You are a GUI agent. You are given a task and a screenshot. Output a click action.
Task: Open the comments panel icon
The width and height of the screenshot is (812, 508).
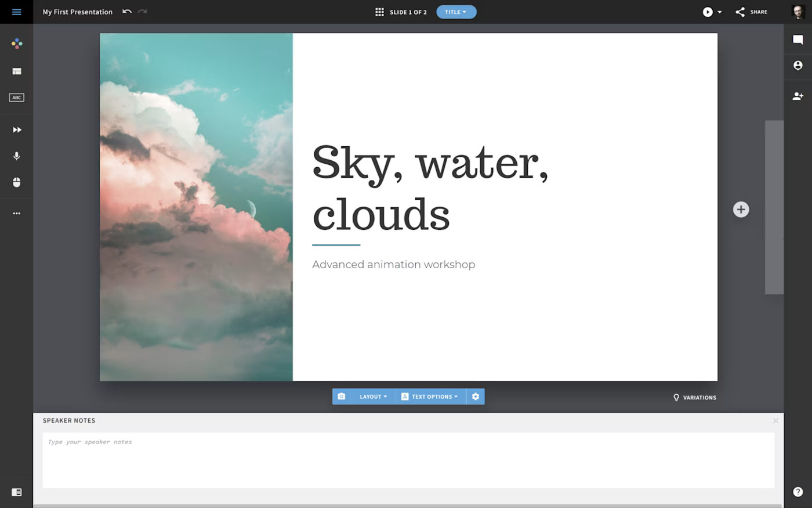click(798, 39)
